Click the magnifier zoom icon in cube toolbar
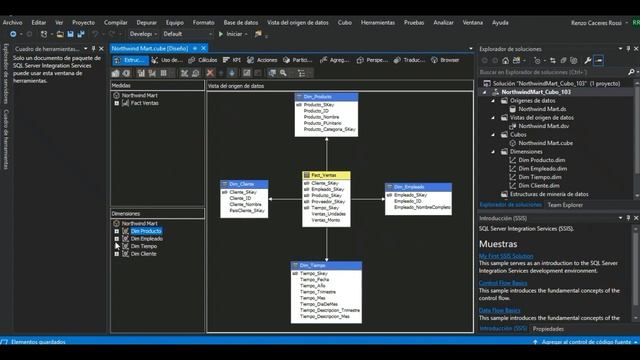Screen dimensions: 640x360 point(283,73)
